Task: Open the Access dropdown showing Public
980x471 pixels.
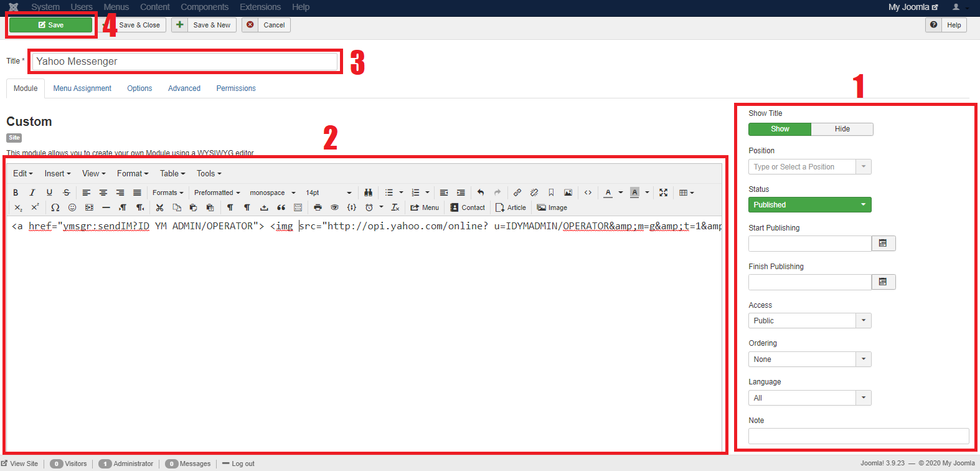Action: (809, 321)
